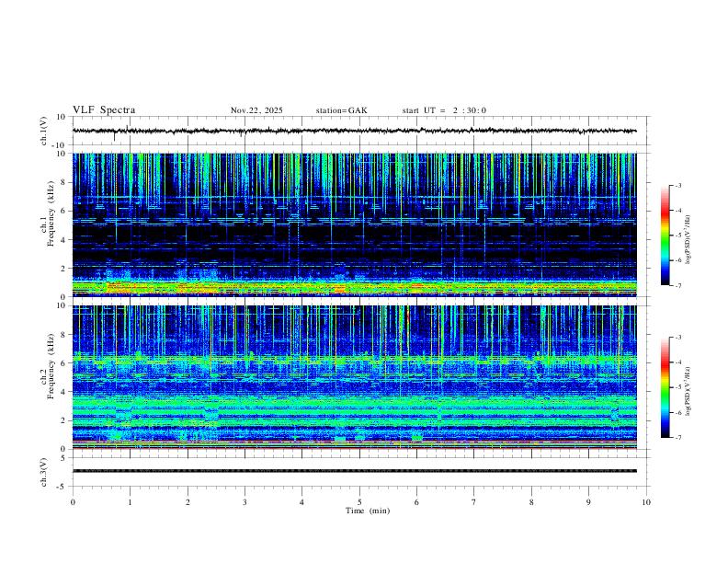Click inside the ch.1 spectrogram panel
Image resolution: width=728 pixels, height=563 pixels.
(x=354, y=224)
